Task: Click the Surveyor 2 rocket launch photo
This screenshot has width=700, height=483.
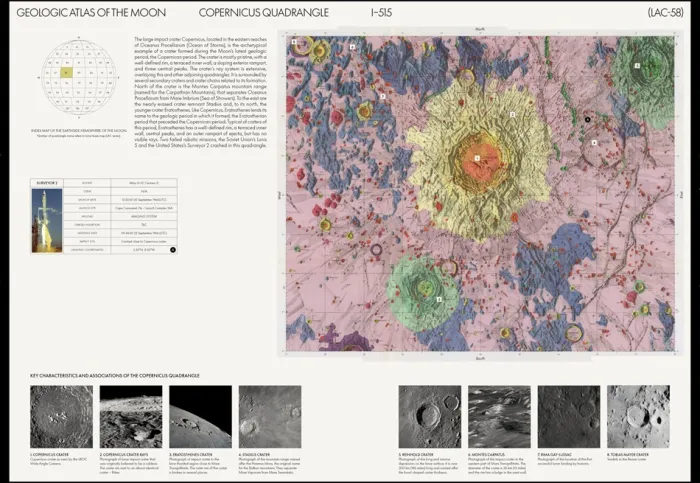Action: (47, 221)
